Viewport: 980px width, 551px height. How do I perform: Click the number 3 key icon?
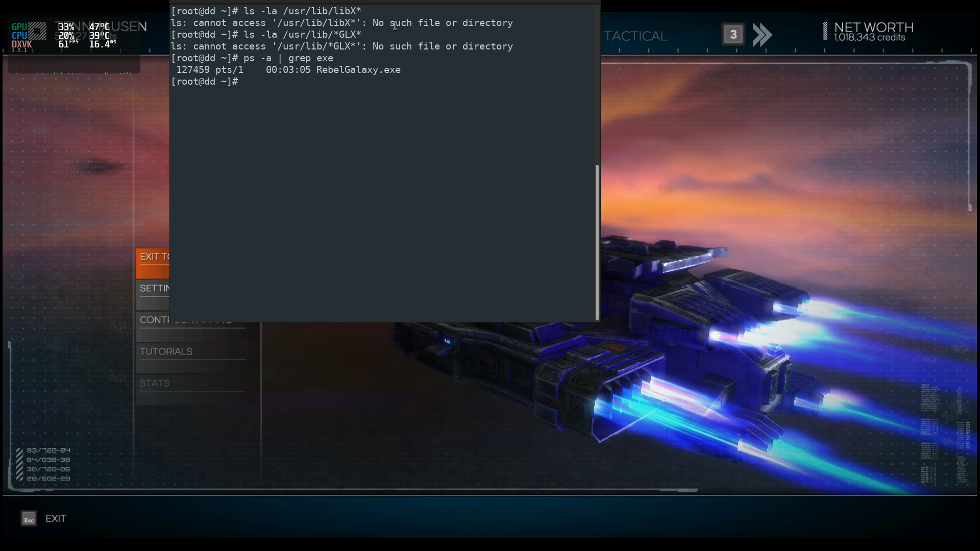point(733,35)
